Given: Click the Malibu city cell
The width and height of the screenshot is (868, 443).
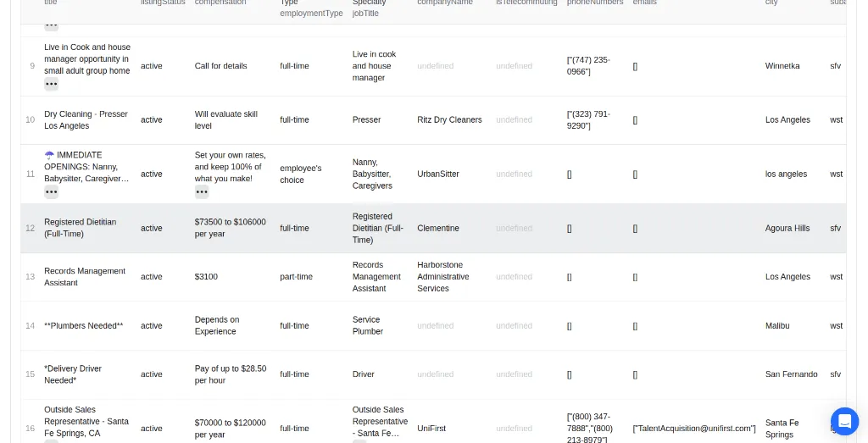Looking at the screenshot, I should coord(777,326).
